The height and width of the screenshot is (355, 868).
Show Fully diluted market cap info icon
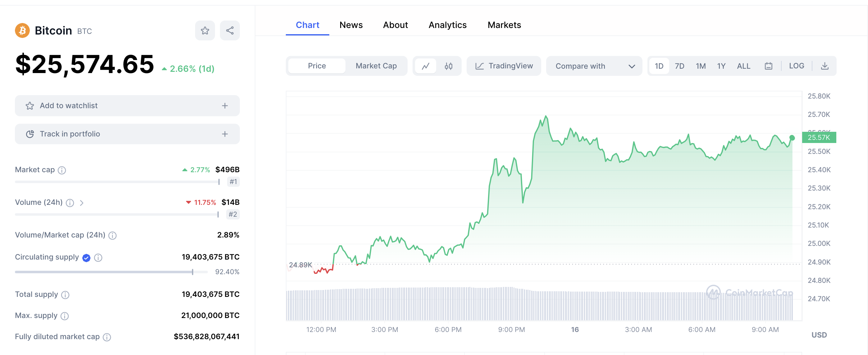(107, 338)
